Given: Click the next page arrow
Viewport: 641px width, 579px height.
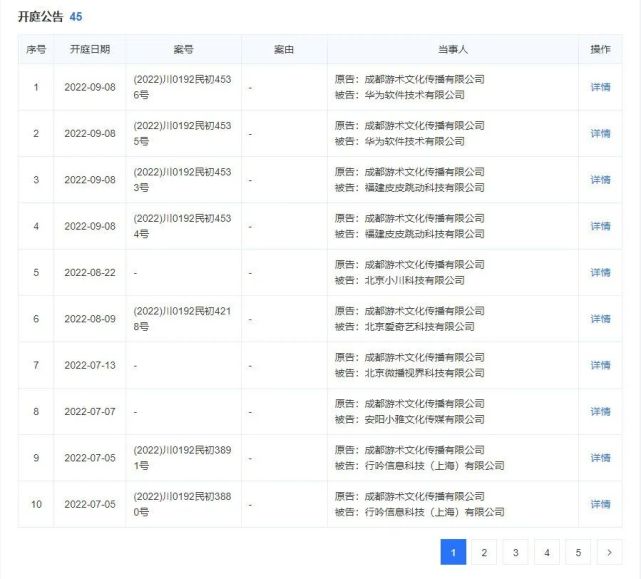Looking at the screenshot, I should [x=610, y=552].
